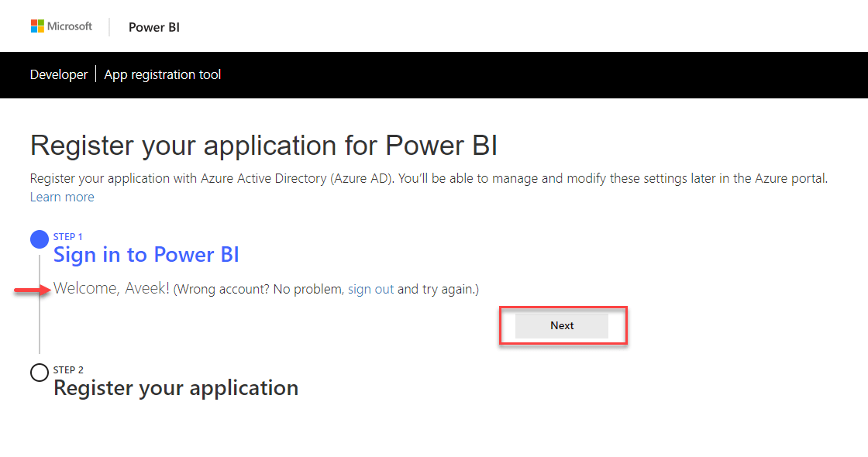Click the Microsoft wordmark next to the logo

pos(69,26)
